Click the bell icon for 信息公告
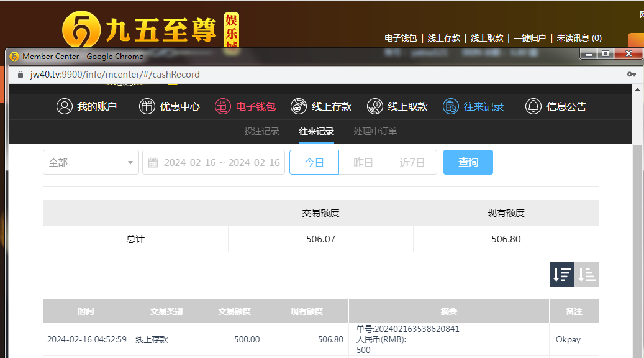Image resolution: width=644 pixels, height=358 pixels. tap(533, 106)
